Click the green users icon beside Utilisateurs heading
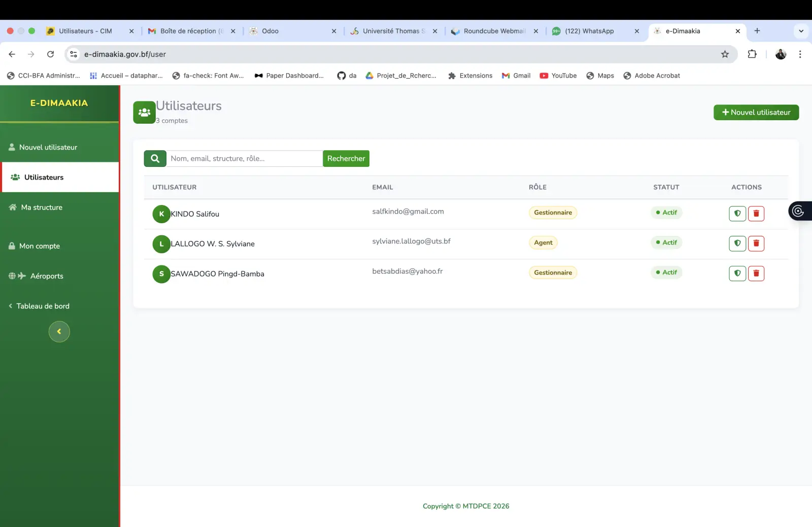The width and height of the screenshot is (812, 527). (144, 113)
